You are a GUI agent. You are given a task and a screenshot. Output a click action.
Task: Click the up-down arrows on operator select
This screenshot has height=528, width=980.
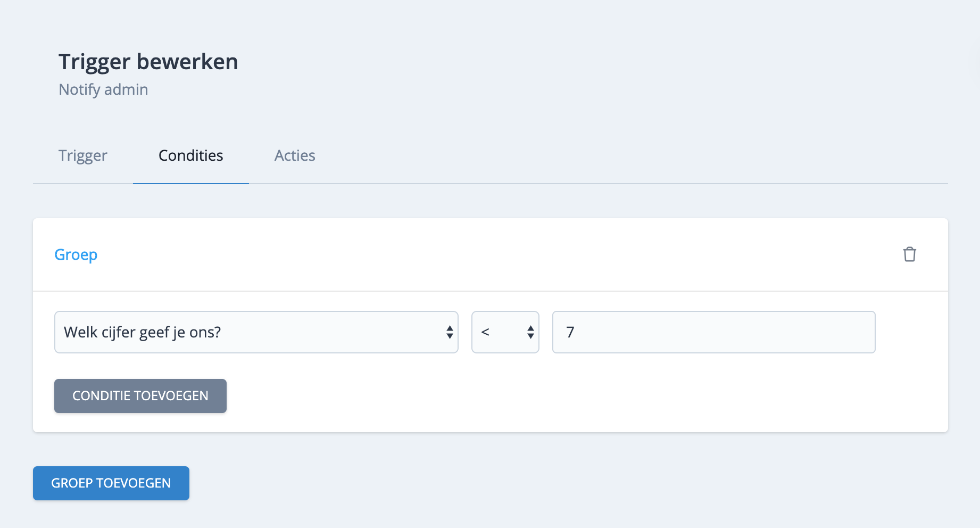click(530, 332)
